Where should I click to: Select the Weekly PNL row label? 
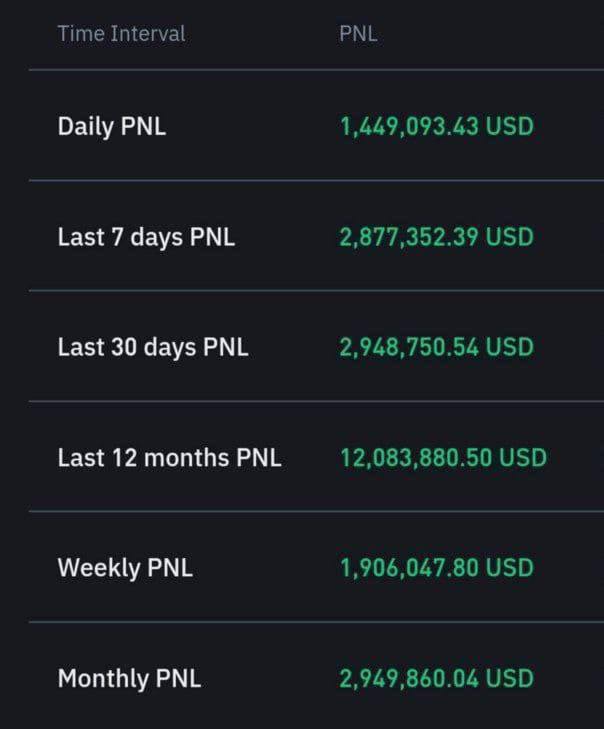pyautogui.click(x=125, y=568)
